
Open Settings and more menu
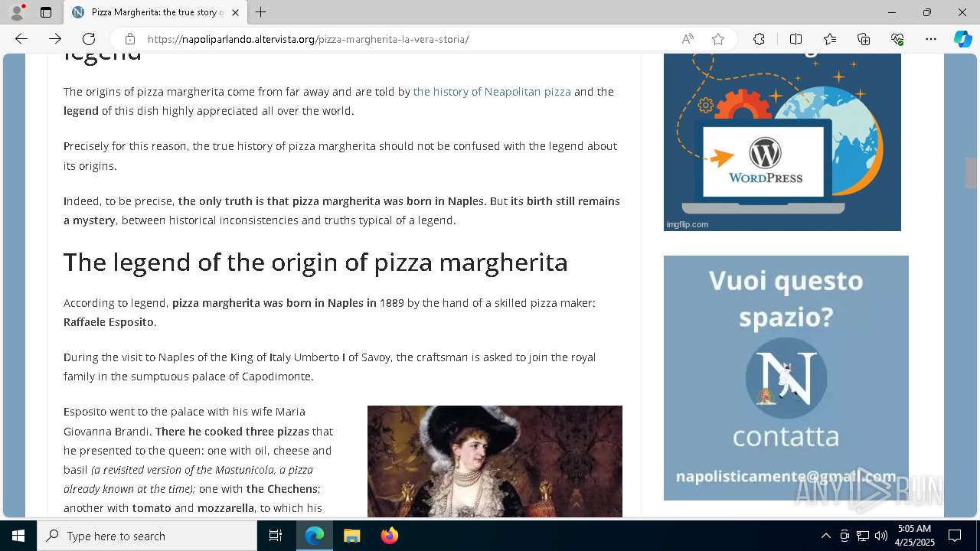[x=931, y=39]
